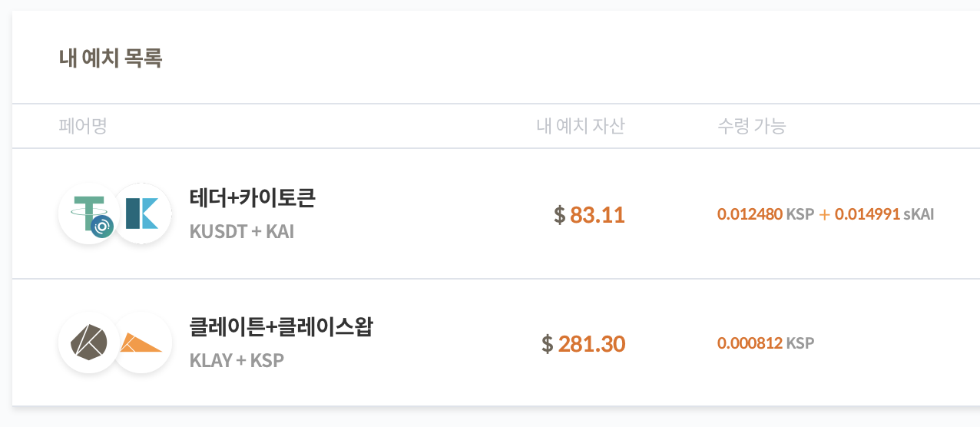Click the KSP orange triangle icon
The height and width of the screenshot is (427, 980).
pyautogui.click(x=142, y=343)
